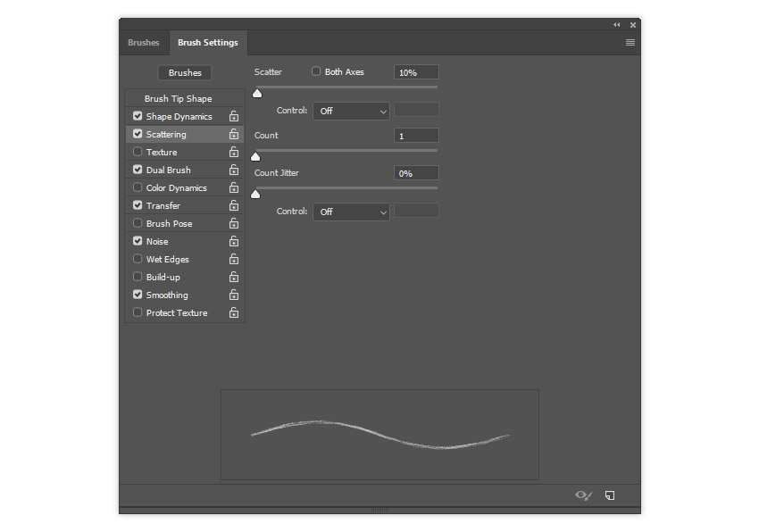Click the Count value field
The width and height of the screenshot is (759, 532).
(x=416, y=136)
